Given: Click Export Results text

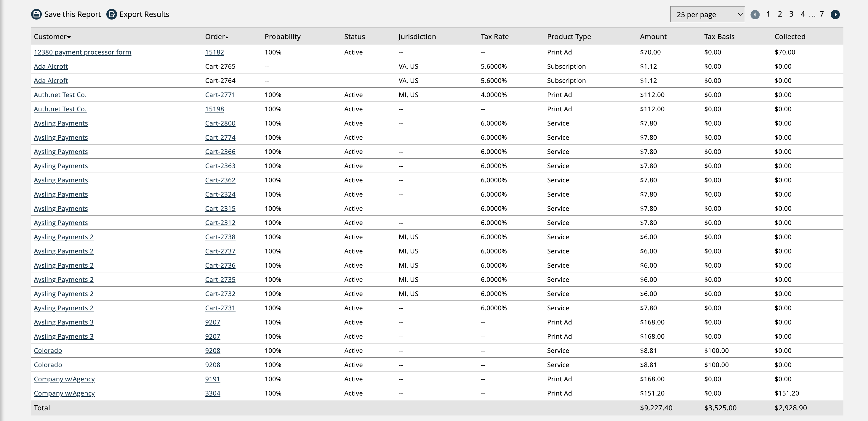Looking at the screenshot, I should pos(144,14).
